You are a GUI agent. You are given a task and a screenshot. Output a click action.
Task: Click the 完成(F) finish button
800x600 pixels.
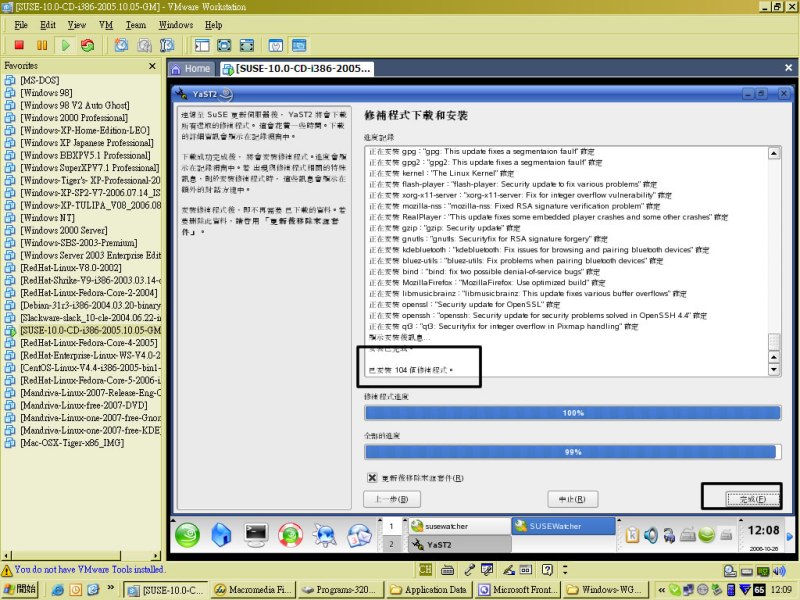[753, 499]
